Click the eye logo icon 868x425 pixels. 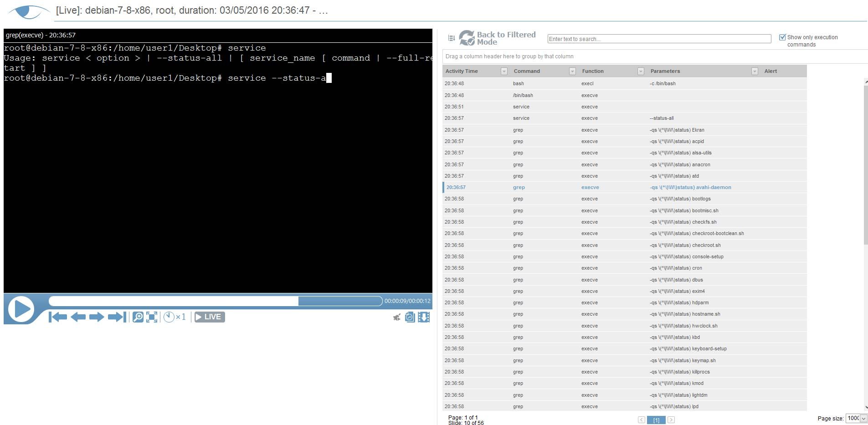click(x=28, y=11)
